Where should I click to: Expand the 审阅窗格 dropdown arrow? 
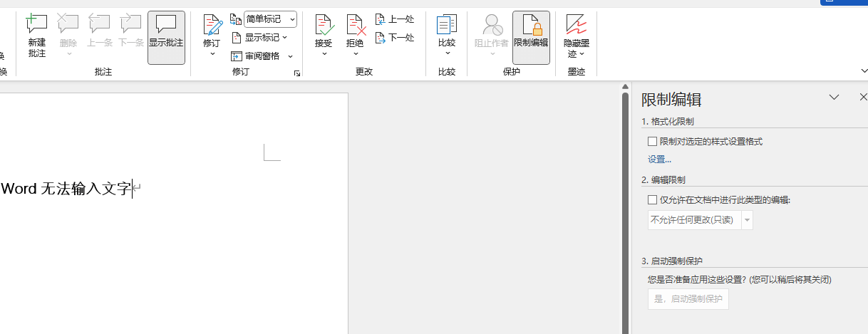pyautogui.click(x=290, y=56)
